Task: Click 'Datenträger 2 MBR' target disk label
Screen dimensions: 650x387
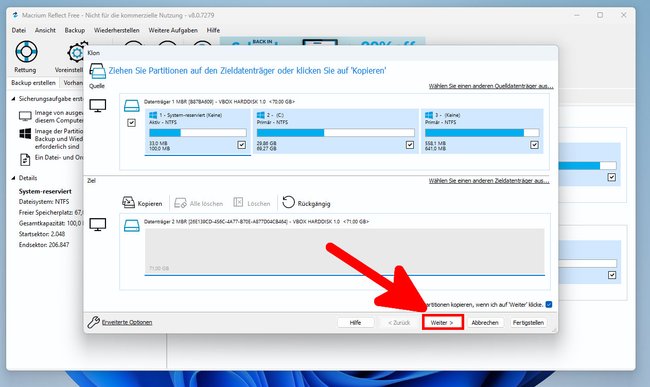Action: click(256, 222)
